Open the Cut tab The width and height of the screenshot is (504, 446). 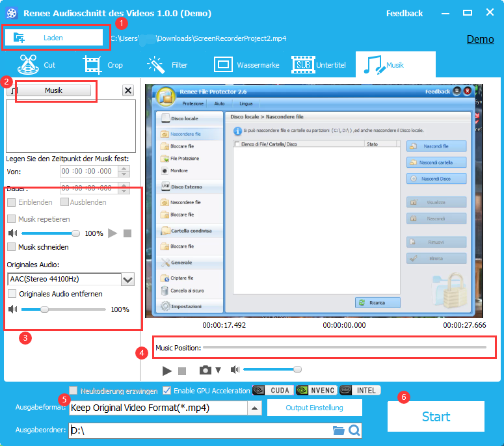point(36,64)
